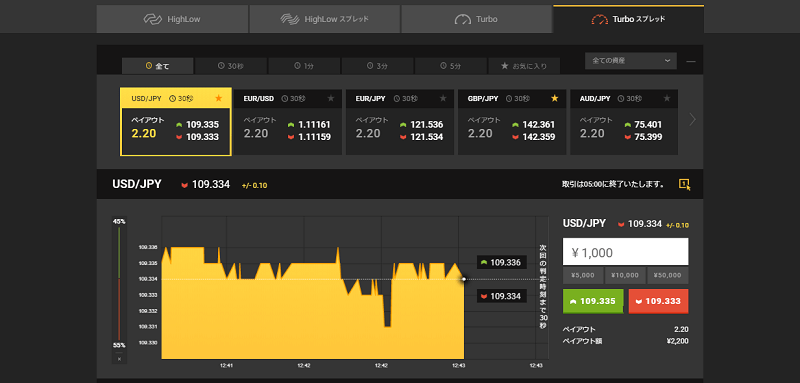Click the +/- 0.10 spread label in header
The height and width of the screenshot is (383, 800).
[x=254, y=185]
